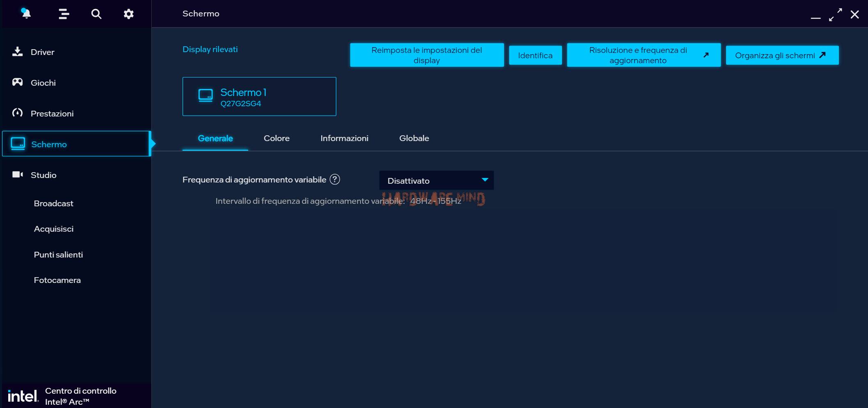This screenshot has height=408, width=868.
Task: Open Punti salienti submenu item
Action: 58,255
